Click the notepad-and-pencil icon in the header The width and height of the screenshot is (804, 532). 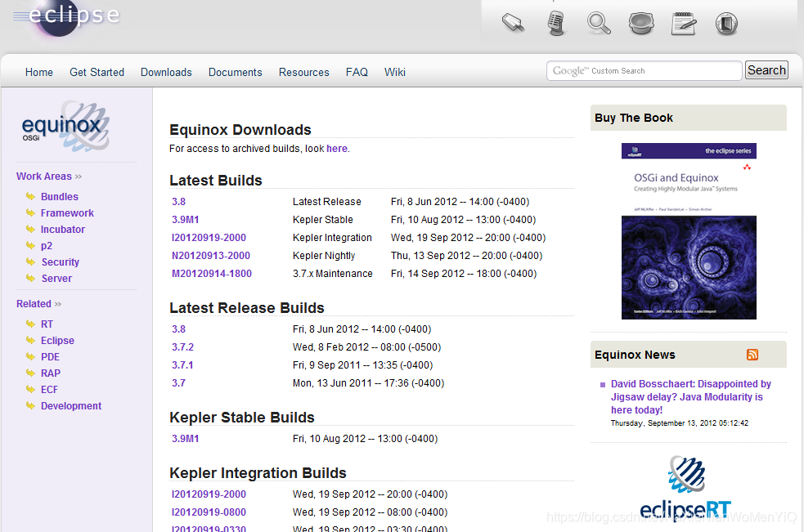coord(684,23)
